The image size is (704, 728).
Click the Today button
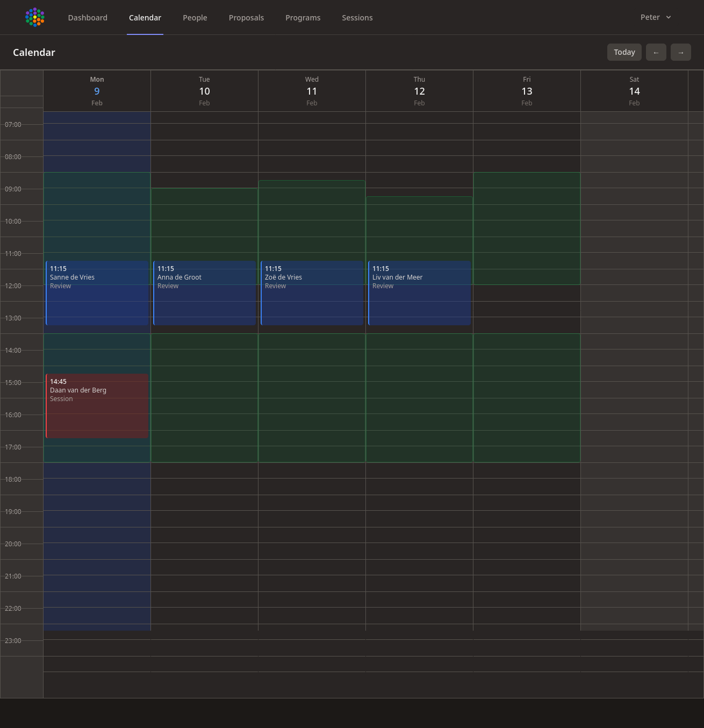tap(624, 52)
